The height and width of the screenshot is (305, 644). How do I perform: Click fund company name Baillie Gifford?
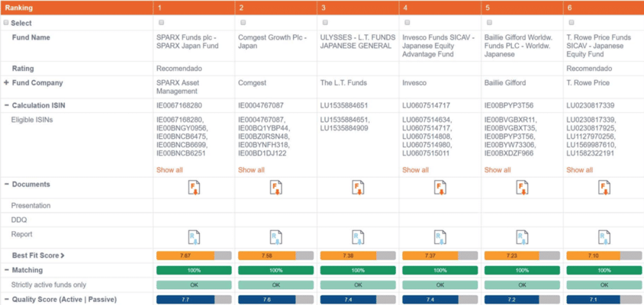click(505, 83)
